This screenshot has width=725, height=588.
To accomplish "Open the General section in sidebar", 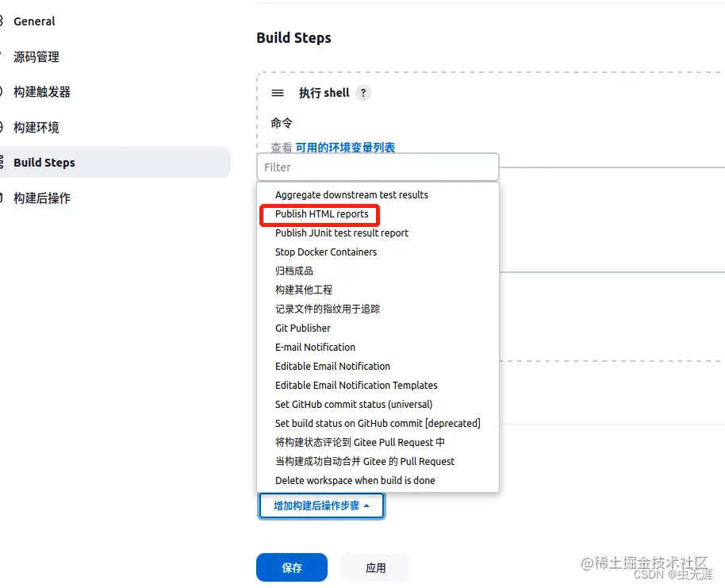I will 34,21.
